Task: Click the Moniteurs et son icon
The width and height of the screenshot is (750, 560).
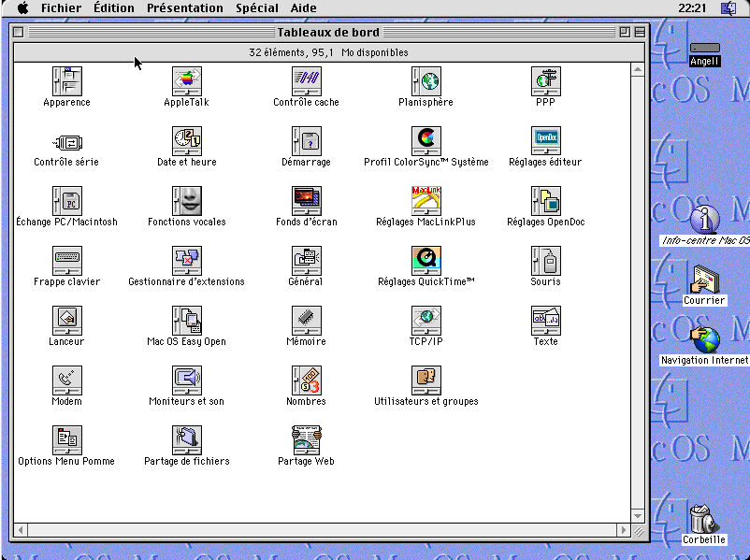Action: click(187, 380)
